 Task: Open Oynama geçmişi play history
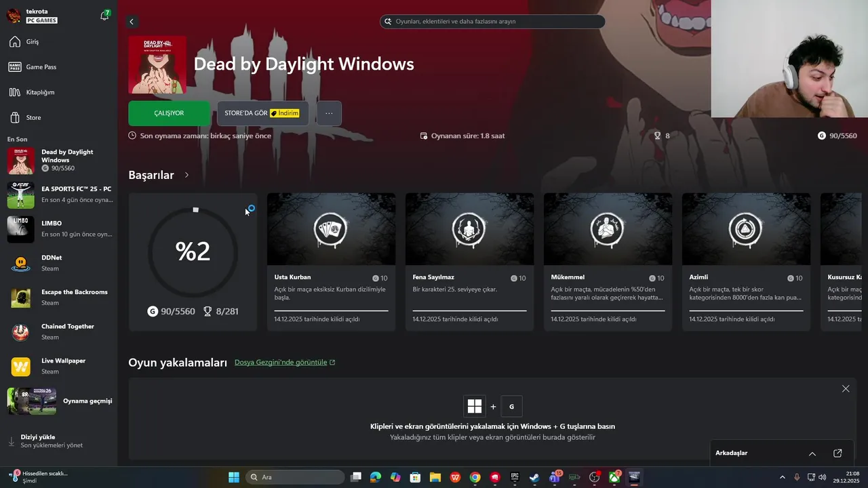pos(59,401)
